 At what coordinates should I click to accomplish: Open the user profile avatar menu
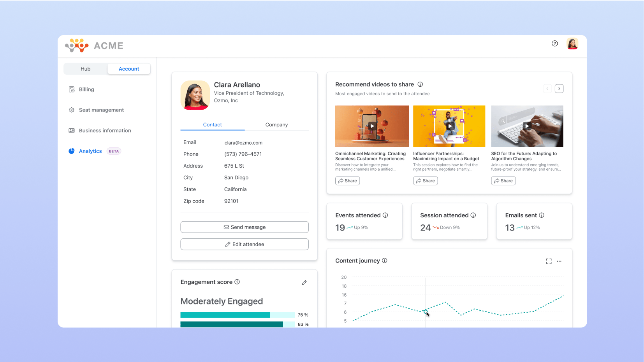click(572, 44)
